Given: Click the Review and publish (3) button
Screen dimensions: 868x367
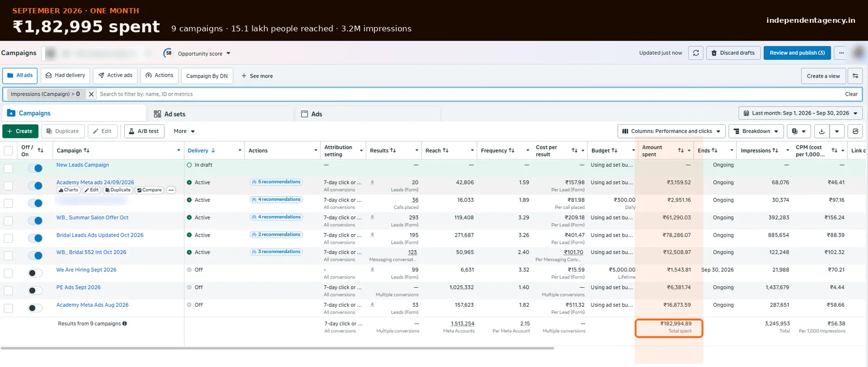Looking at the screenshot, I should (x=797, y=53).
